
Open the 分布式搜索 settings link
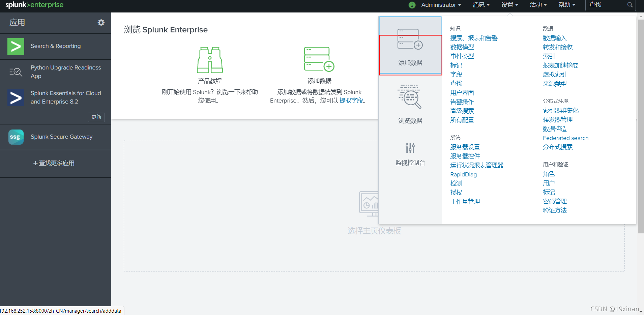point(558,147)
